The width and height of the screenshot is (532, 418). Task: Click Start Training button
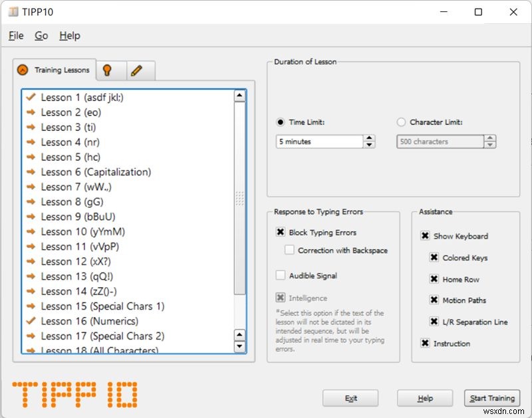492,398
